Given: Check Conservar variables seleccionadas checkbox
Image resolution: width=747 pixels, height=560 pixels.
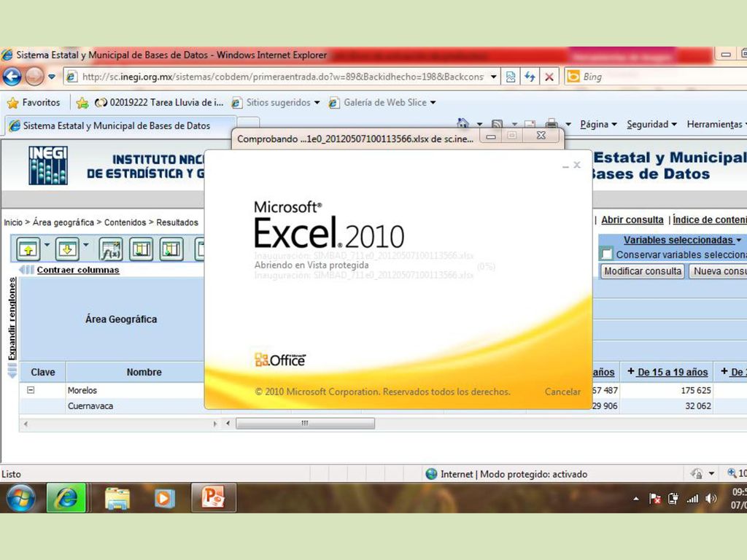Looking at the screenshot, I should click(x=606, y=254).
